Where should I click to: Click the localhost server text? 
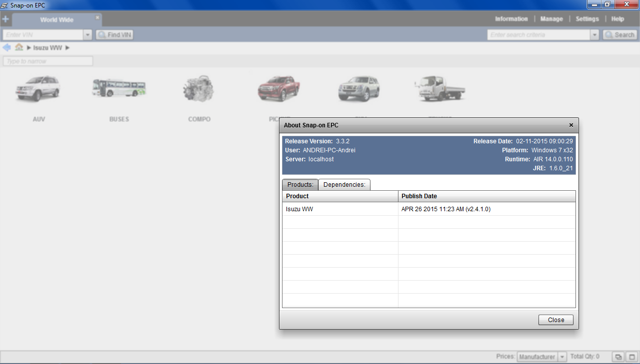pyautogui.click(x=321, y=159)
